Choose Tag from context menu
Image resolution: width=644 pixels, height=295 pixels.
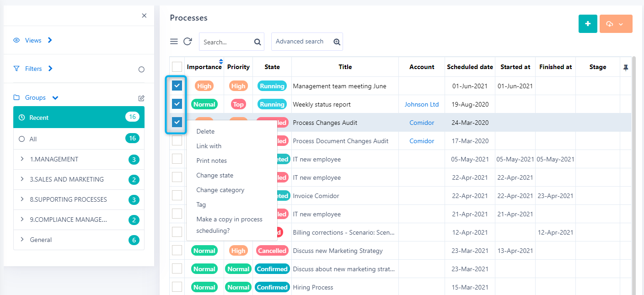(x=201, y=204)
